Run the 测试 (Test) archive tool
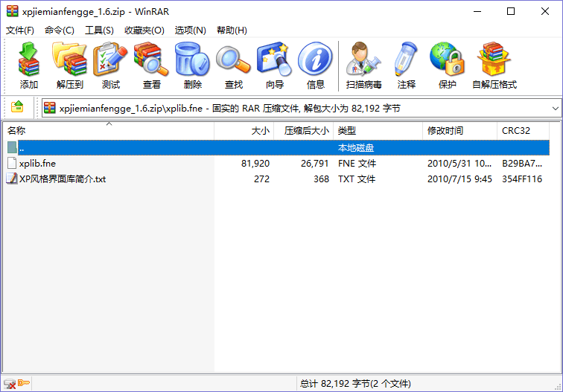This screenshot has width=563, height=392. pos(110,65)
